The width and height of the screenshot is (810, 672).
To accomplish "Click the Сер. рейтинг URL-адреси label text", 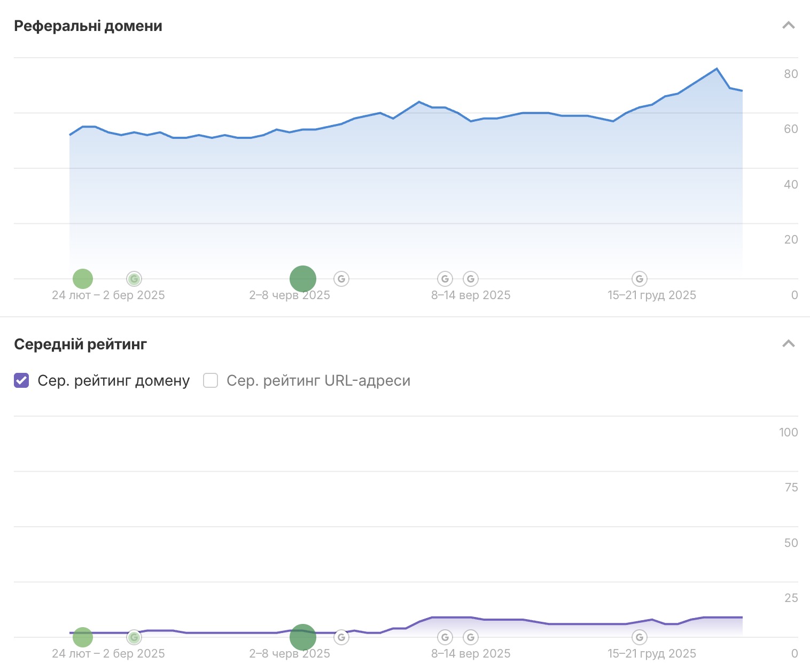I will [318, 380].
